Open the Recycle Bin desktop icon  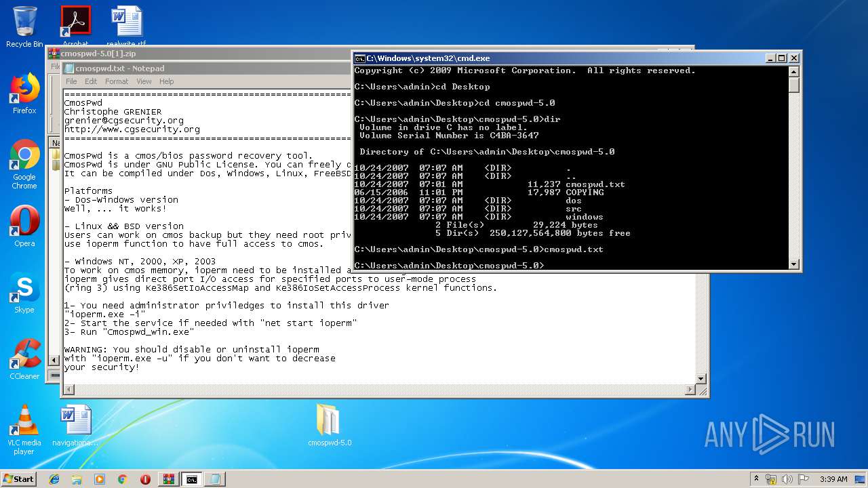point(24,27)
